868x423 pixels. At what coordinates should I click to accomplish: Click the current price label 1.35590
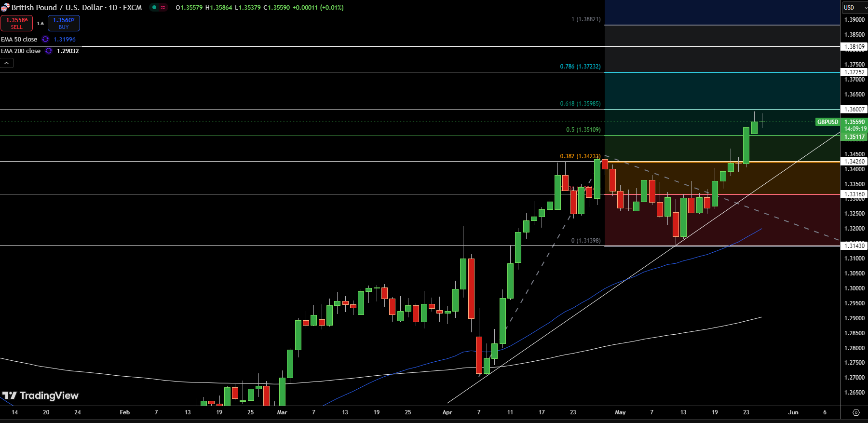tap(854, 122)
